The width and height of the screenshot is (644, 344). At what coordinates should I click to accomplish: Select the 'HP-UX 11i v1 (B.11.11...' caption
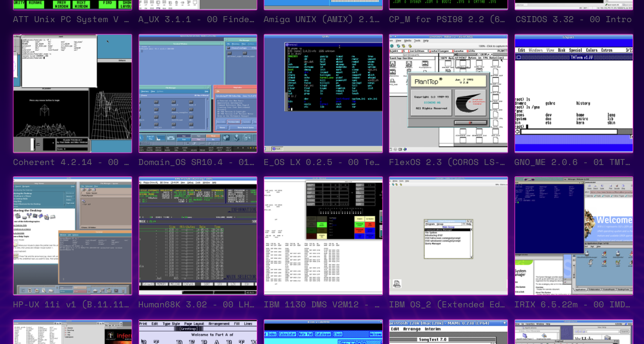tap(71, 305)
